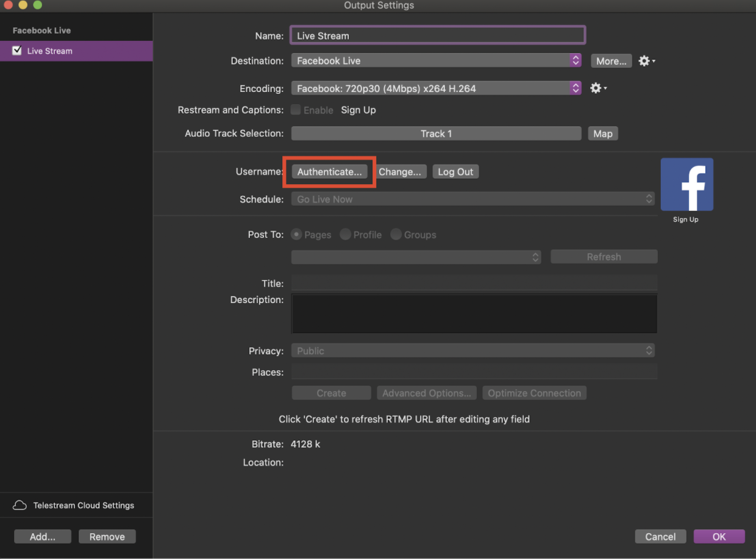Screen dimensions: 756x560
Task: Select the Profile radio button
Action: point(345,235)
